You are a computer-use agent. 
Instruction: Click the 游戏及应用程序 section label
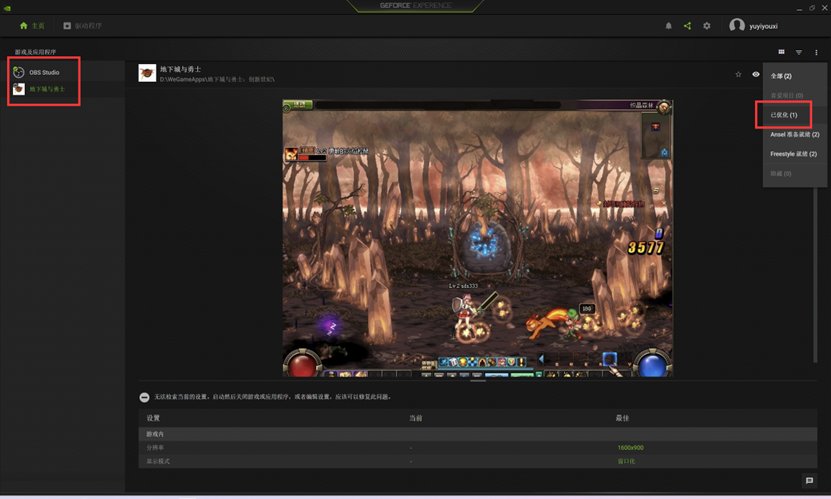click(35, 52)
